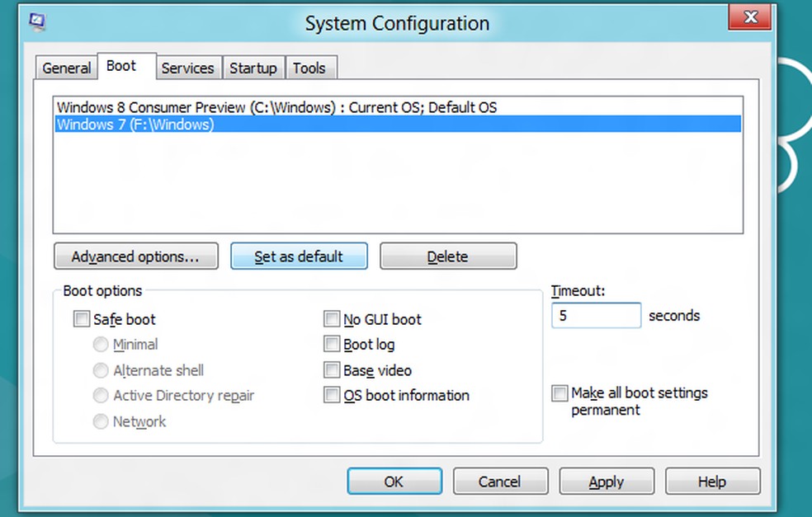Viewport: 812px width, 517px height.
Task: Open Advanced options for boot entry
Action: point(135,256)
